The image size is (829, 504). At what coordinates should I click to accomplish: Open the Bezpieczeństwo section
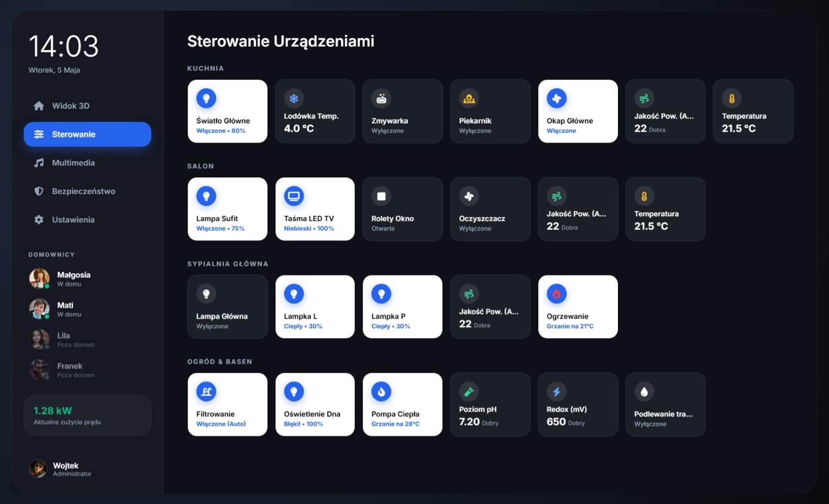coord(87,191)
